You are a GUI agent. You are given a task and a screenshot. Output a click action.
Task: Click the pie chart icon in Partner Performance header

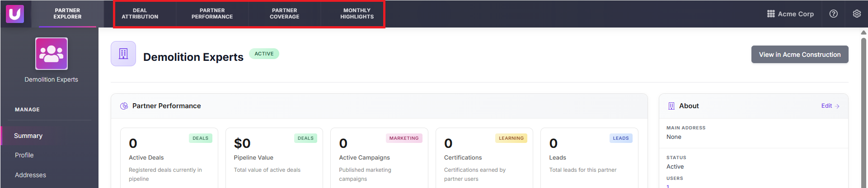pos(124,106)
